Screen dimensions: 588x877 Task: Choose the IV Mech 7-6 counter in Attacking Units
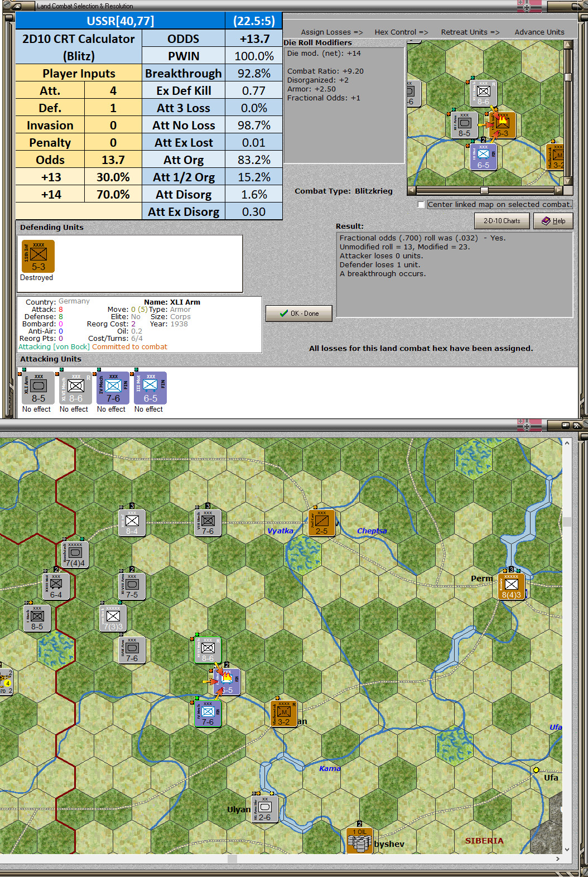pyautogui.click(x=113, y=388)
